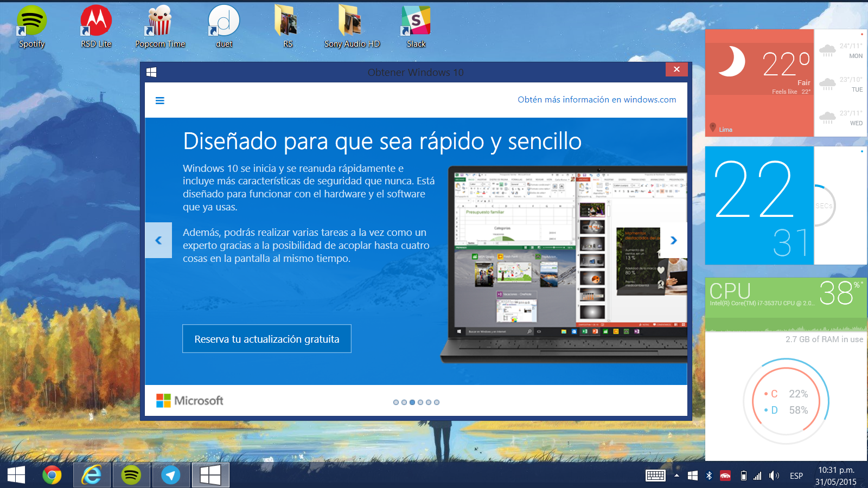
Task: Select the TUE forecast row
Action: coord(841,85)
